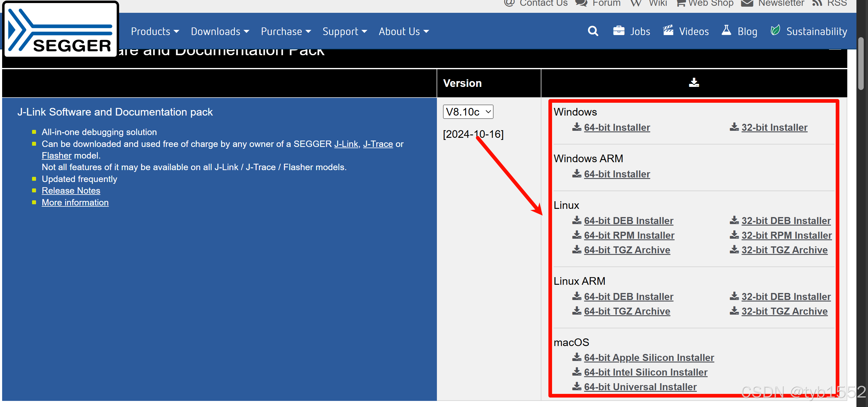Download Linux 64-bit DEB Installer
Image resolution: width=868 pixels, height=407 pixels.
(x=629, y=220)
